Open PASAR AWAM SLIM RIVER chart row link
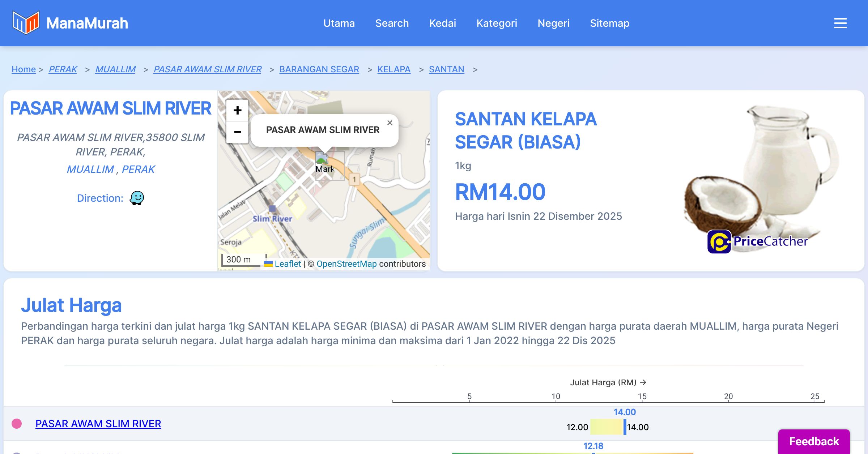868x454 pixels. coord(98,424)
